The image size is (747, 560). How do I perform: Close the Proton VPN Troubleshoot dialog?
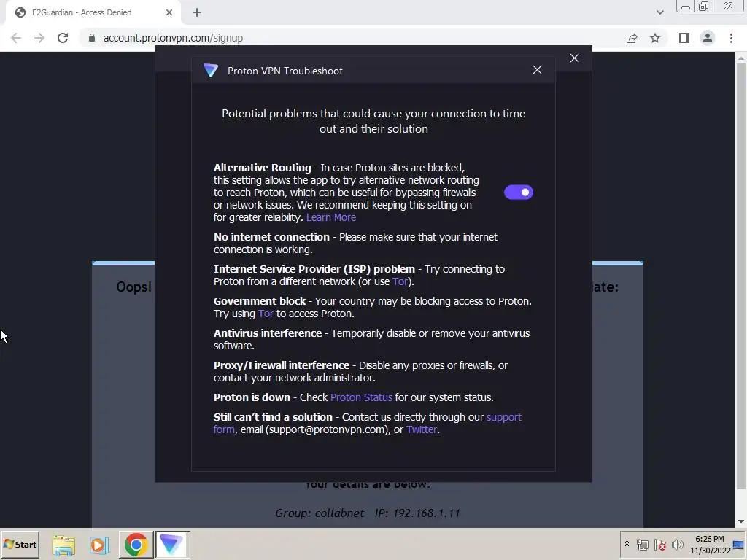click(537, 70)
